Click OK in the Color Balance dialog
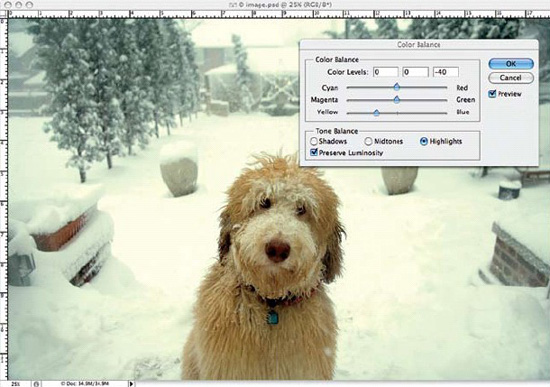The height and width of the screenshot is (387, 550). pos(511,64)
